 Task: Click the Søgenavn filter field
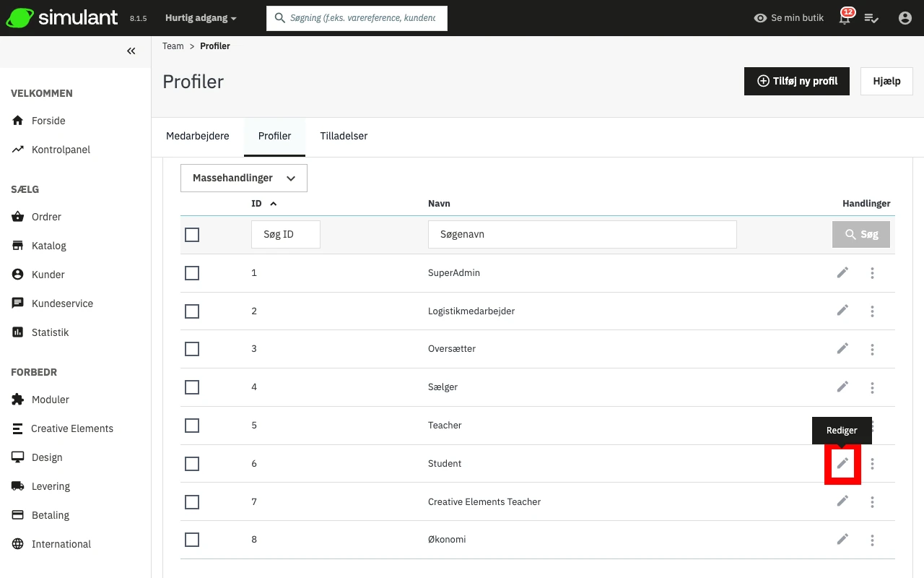coord(582,235)
